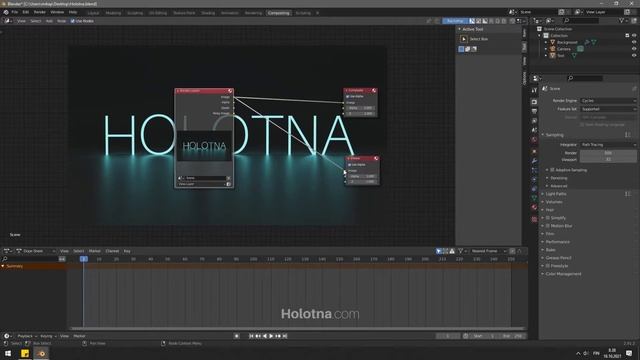Select the Select Box active tool
This screenshot has height=360, width=640.
click(464, 39)
